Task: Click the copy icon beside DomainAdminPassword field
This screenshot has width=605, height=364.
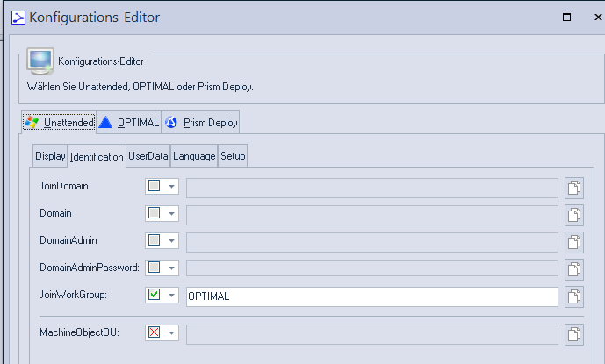Action: point(574,269)
